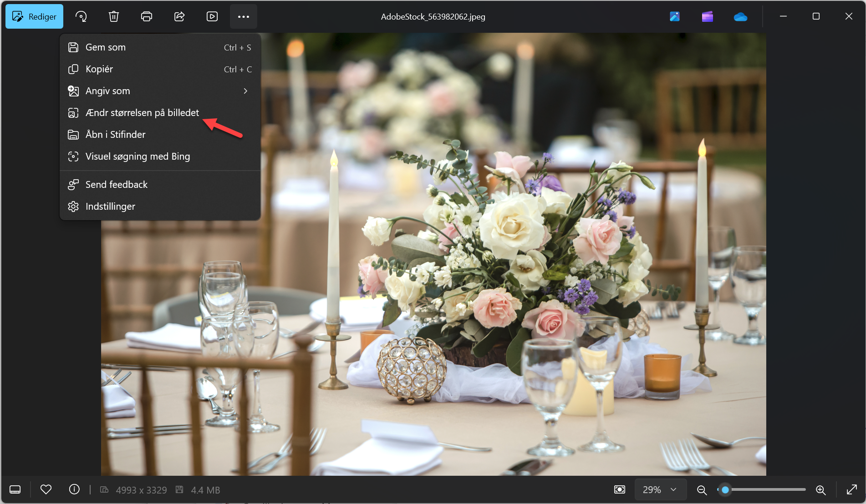Open the Angiv som submenu

click(160, 91)
